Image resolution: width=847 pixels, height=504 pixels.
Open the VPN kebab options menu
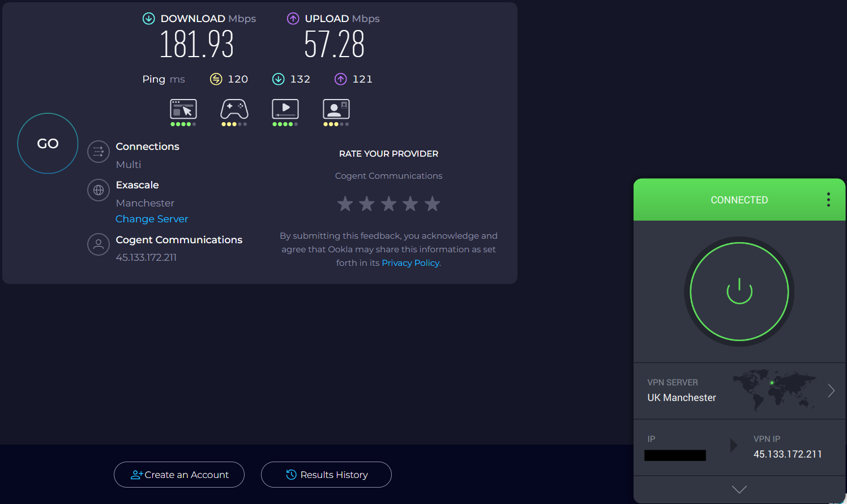[828, 200]
